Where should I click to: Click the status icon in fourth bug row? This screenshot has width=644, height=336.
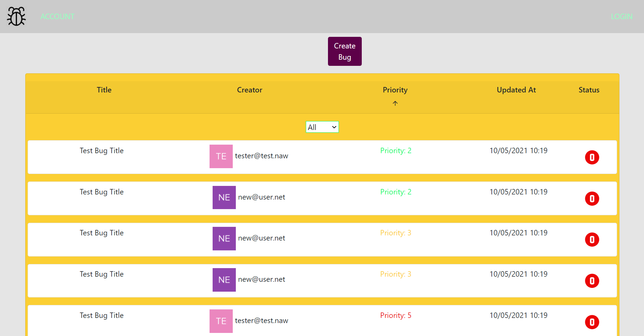click(x=592, y=281)
